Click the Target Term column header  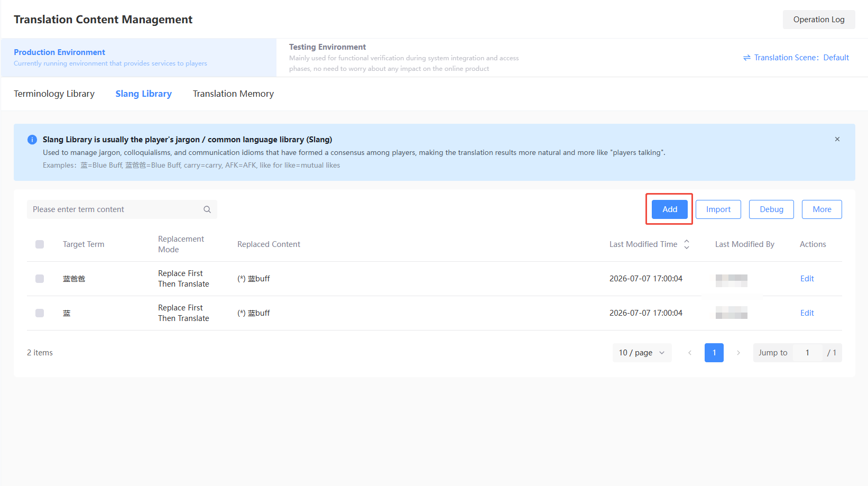click(84, 244)
